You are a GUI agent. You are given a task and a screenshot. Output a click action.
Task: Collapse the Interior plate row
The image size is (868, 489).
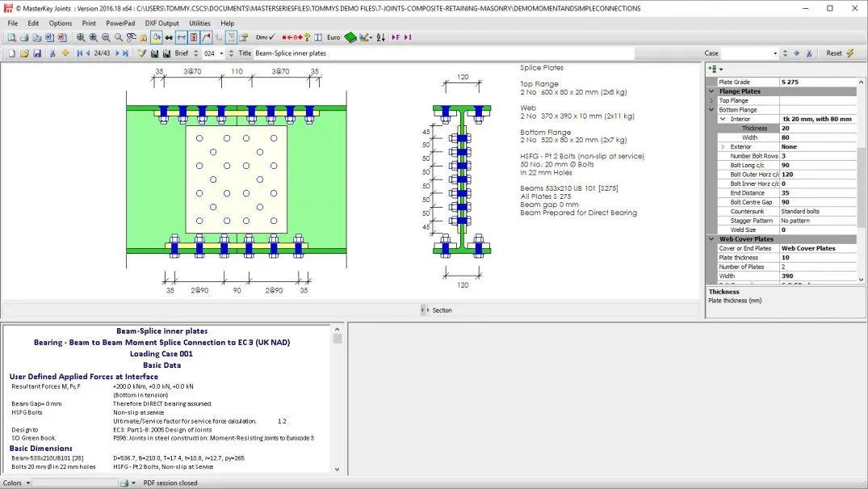(723, 119)
